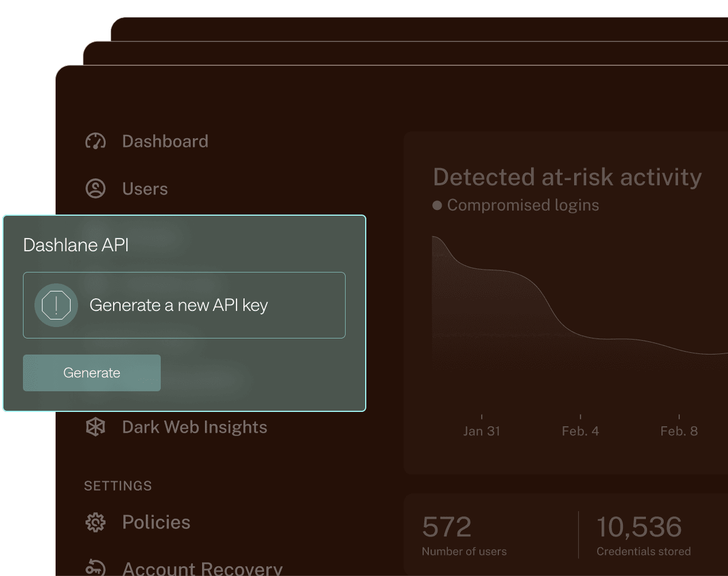Click the Account Recovery key icon
728x576 pixels.
click(95, 569)
